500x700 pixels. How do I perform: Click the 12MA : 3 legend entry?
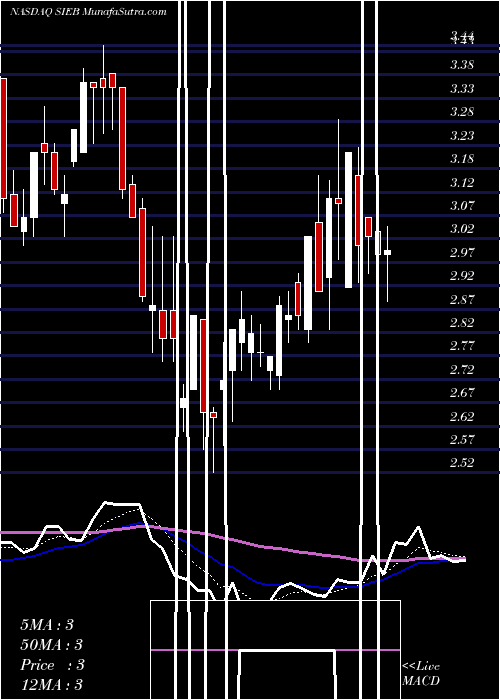pos(52,685)
